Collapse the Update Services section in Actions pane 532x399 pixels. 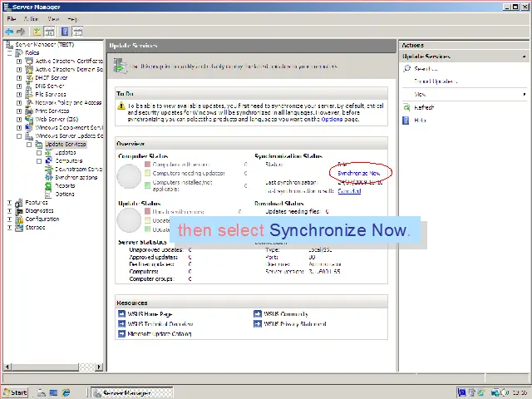[525, 57]
